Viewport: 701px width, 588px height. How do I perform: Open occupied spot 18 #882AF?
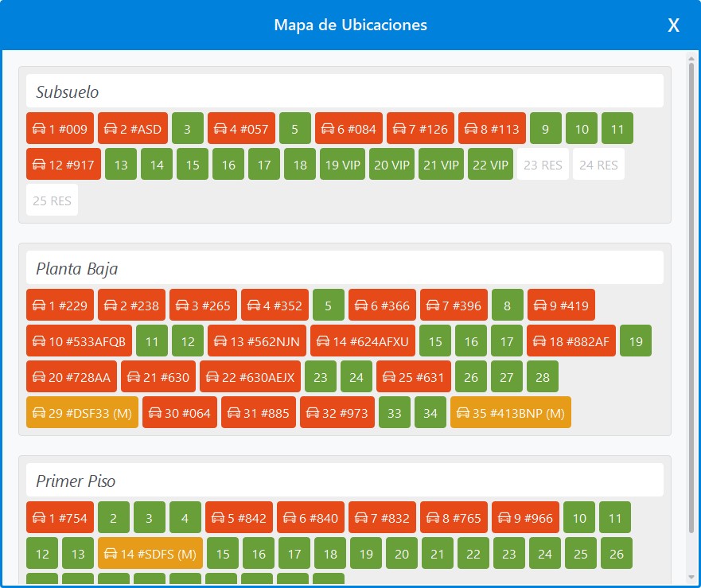tap(571, 342)
